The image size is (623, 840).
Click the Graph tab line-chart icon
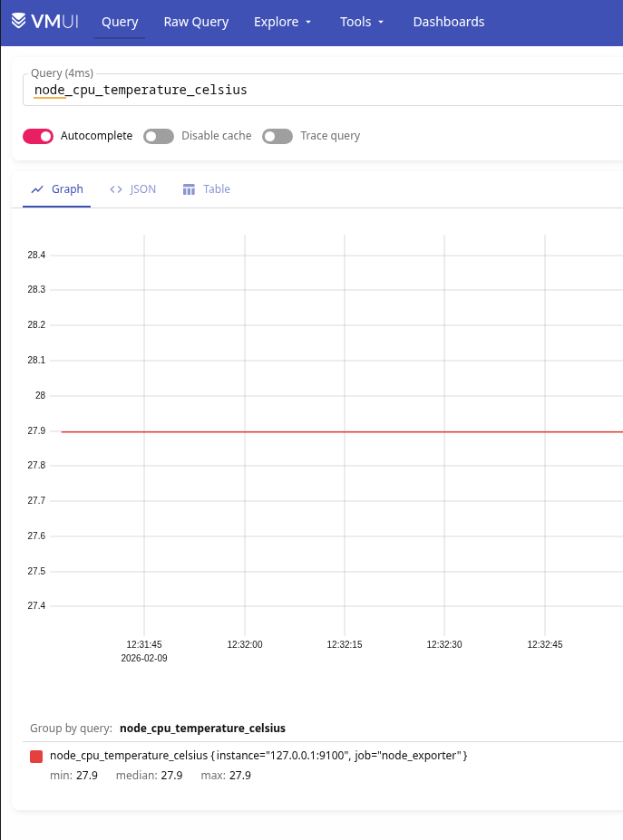coord(37,189)
